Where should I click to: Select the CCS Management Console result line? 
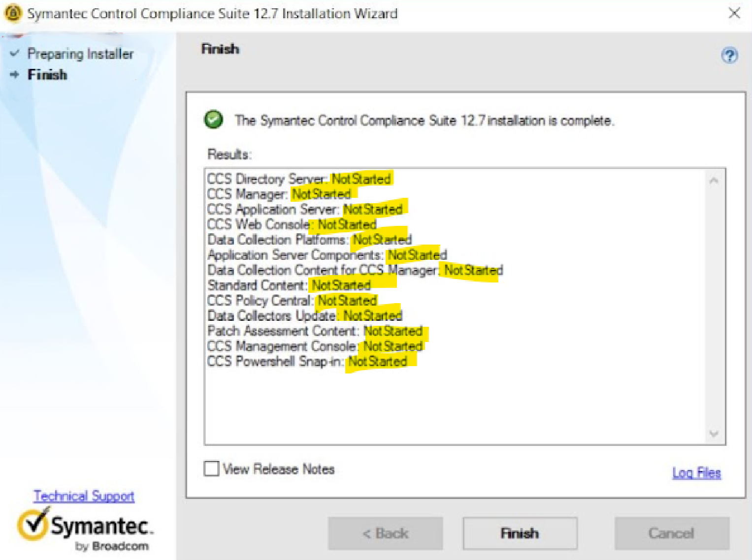click(315, 346)
